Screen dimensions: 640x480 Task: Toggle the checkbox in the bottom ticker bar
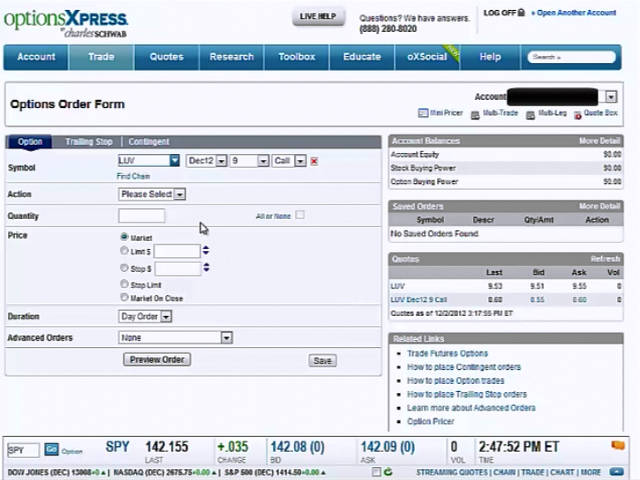[376, 472]
